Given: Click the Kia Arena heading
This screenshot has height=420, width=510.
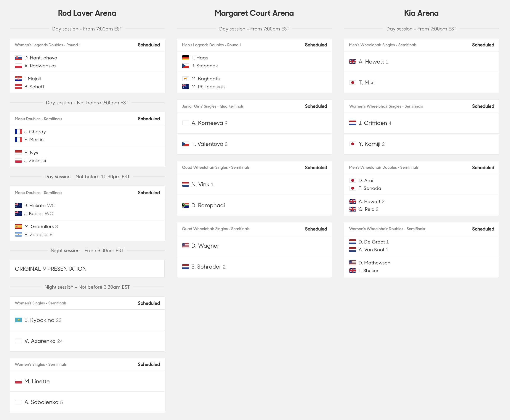Looking at the screenshot, I should (x=421, y=13).
